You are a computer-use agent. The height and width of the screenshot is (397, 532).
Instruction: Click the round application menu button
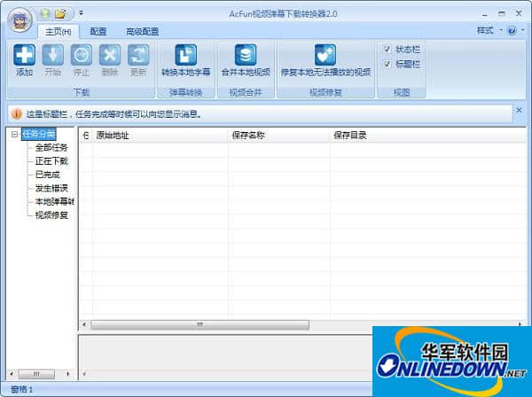pyautogui.click(x=20, y=20)
